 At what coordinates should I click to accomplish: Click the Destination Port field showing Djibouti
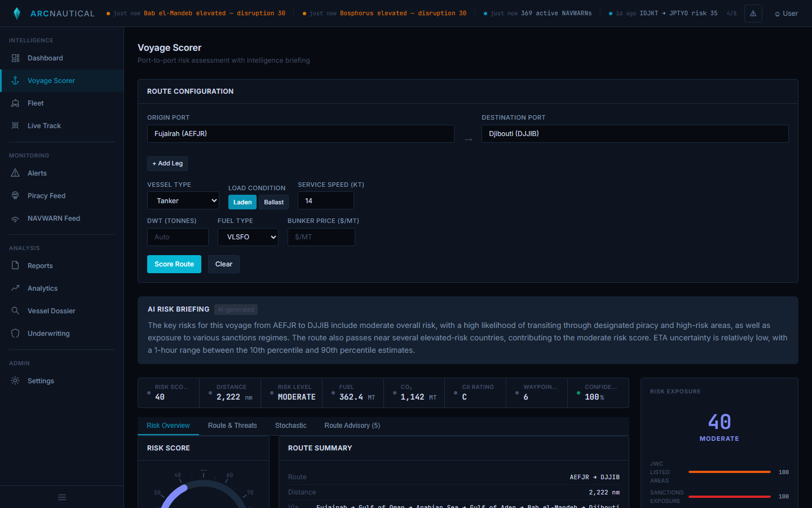pos(635,134)
